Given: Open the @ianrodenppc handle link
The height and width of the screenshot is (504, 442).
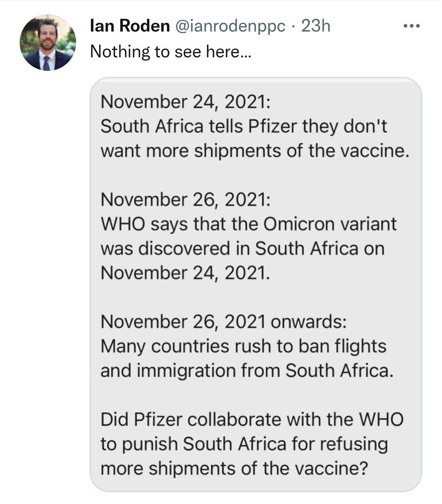Looking at the screenshot, I should [230, 26].
